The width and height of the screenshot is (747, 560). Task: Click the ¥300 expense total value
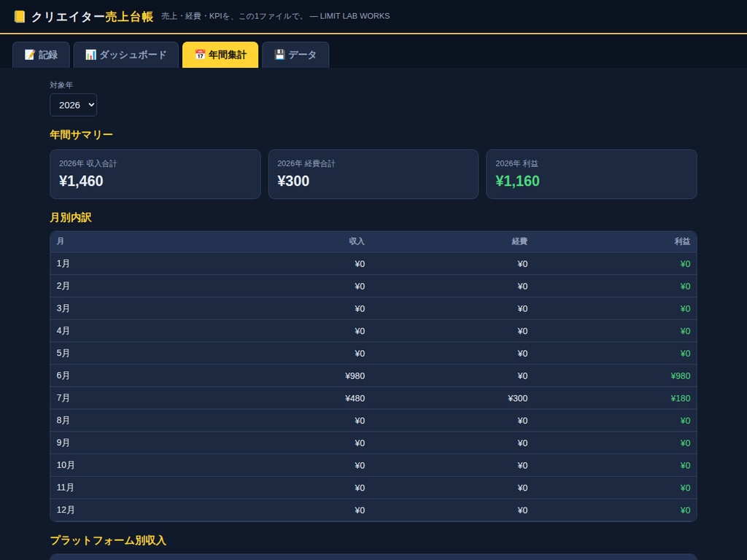pyautogui.click(x=293, y=181)
